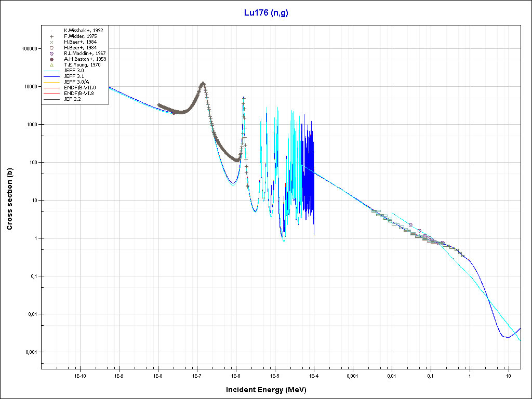Screen dimensions: 532x399
Task: Select the orange JEFF 3.0/A line sample
Action: tap(52, 82)
